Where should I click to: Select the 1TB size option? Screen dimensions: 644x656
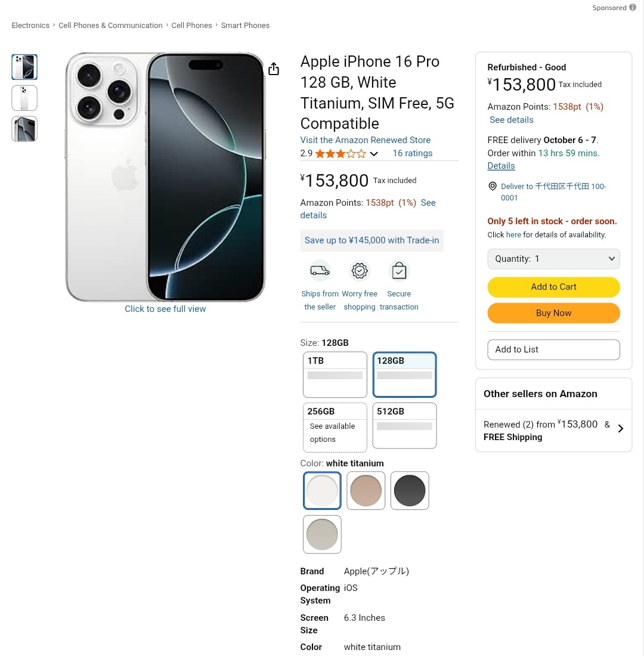(335, 375)
